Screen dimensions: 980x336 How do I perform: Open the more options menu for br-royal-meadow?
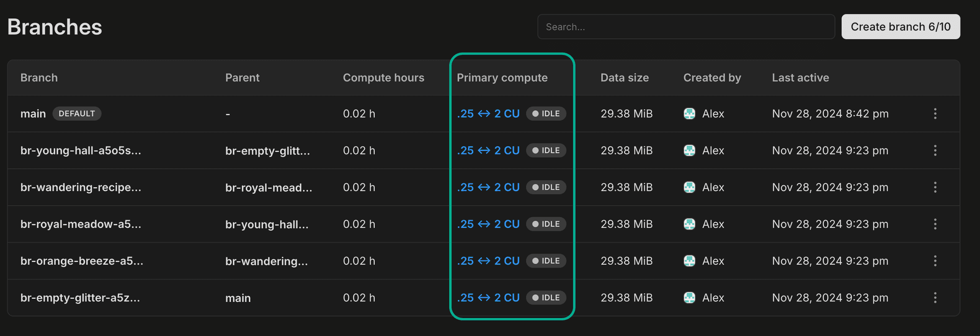tap(935, 224)
